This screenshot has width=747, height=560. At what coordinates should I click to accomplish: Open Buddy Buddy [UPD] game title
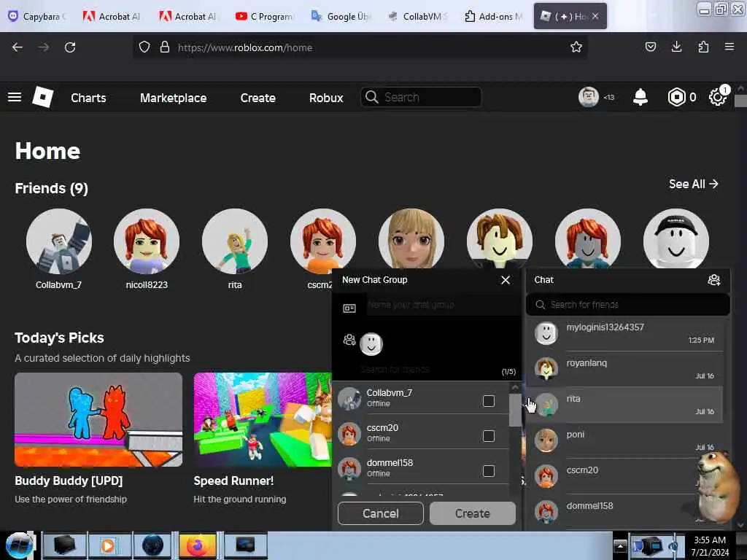tap(69, 481)
